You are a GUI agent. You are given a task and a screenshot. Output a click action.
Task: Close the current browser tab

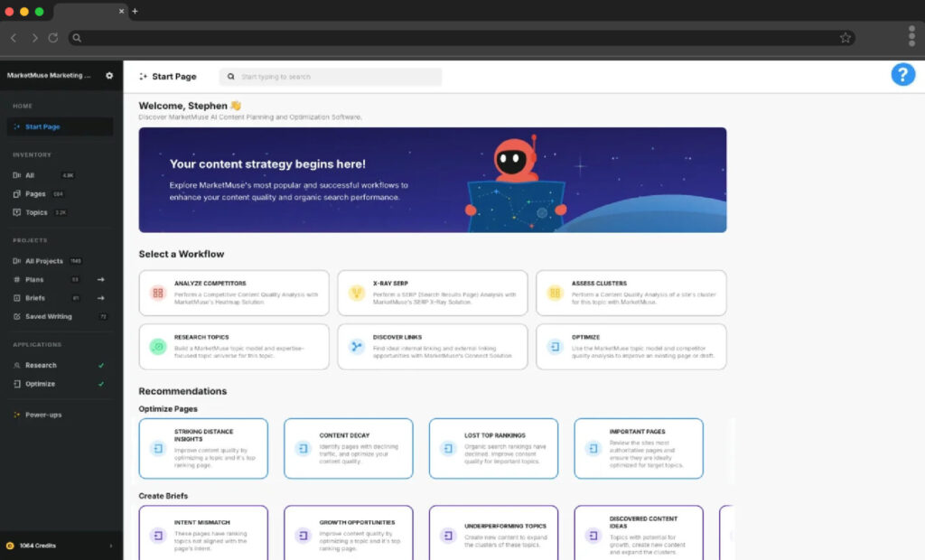point(122,11)
